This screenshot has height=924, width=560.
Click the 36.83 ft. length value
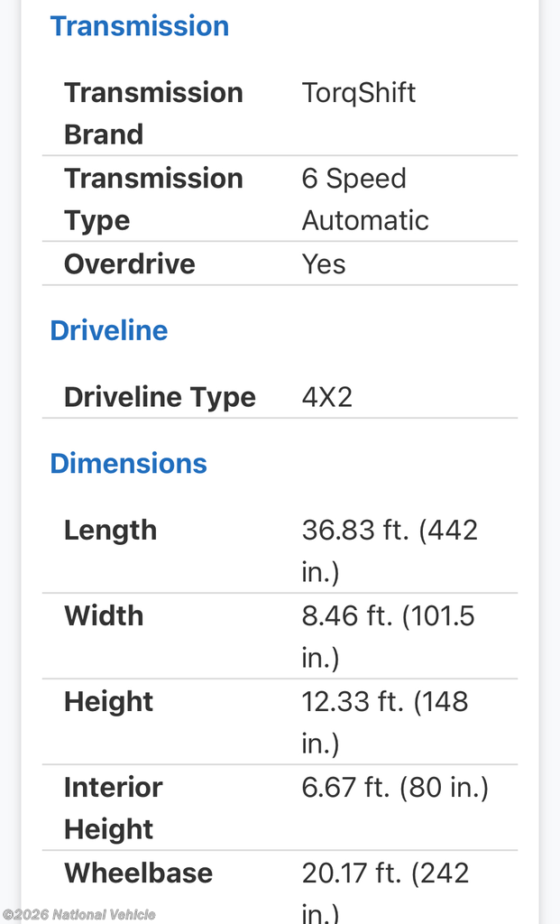click(389, 550)
